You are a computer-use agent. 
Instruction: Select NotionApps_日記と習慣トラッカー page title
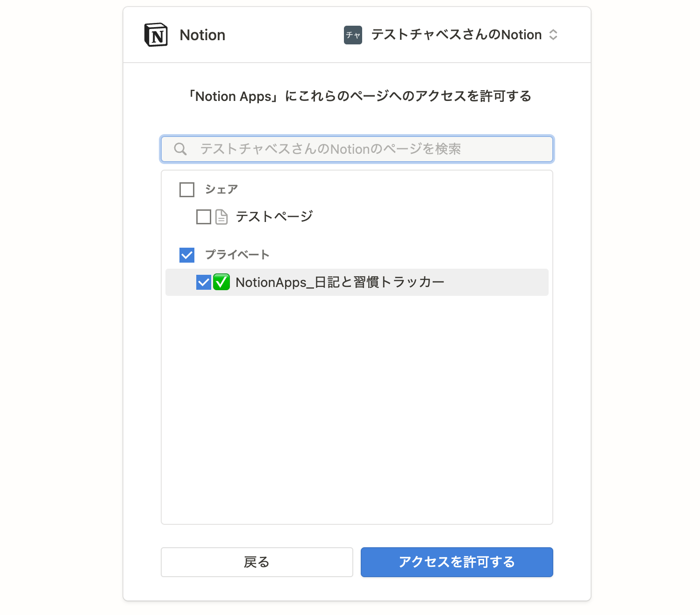pyautogui.click(x=340, y=282)
